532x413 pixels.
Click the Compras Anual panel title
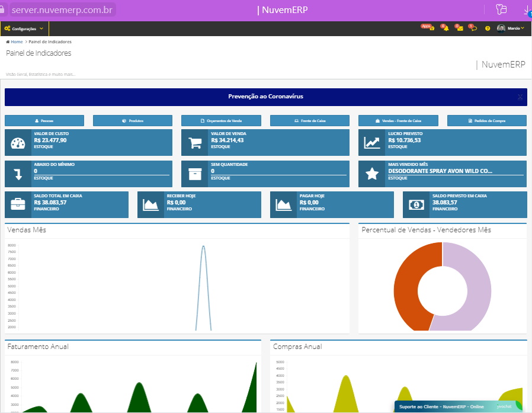(x=297, y=347)
